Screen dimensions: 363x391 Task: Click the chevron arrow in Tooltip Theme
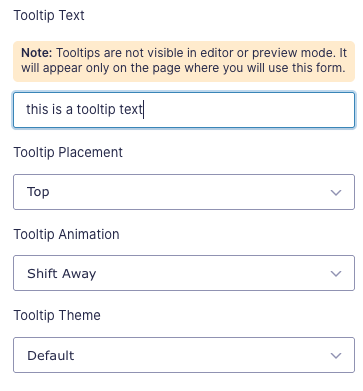click(336, 356)
